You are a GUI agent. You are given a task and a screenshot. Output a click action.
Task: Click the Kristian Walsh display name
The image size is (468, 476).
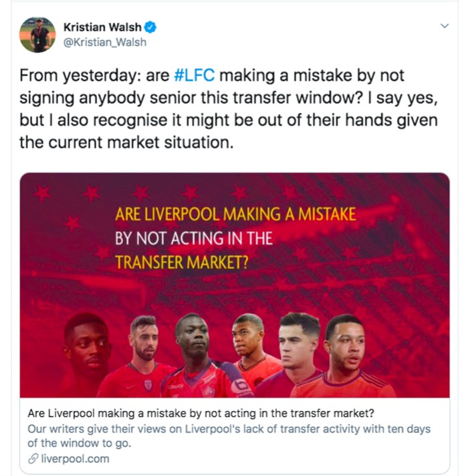click(x=102, y=27)
